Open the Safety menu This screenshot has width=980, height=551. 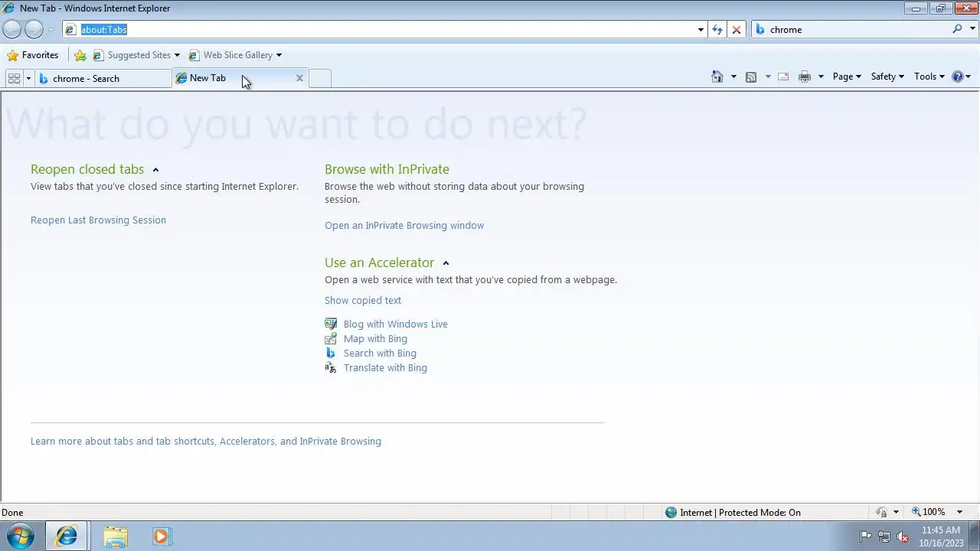coord(887,77)
